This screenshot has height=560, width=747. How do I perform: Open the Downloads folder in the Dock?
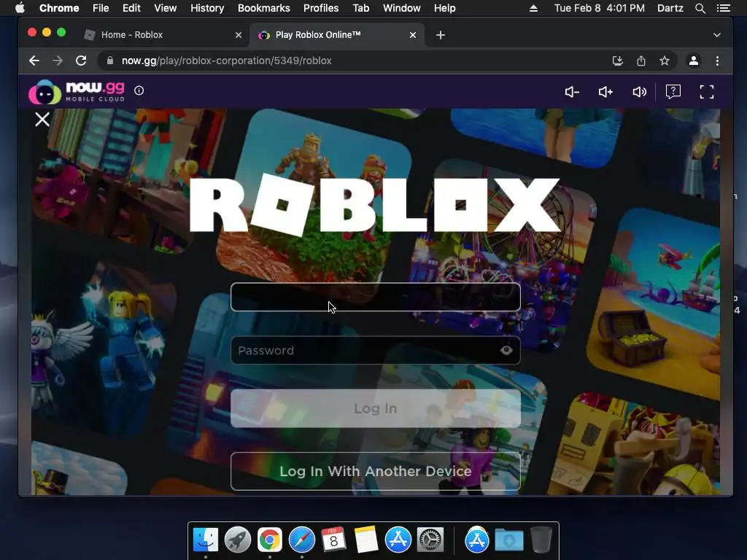point(508,540)
